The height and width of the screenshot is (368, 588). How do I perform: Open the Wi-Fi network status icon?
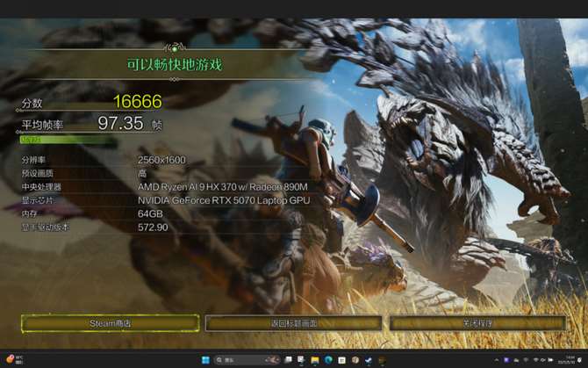point(535,360)
